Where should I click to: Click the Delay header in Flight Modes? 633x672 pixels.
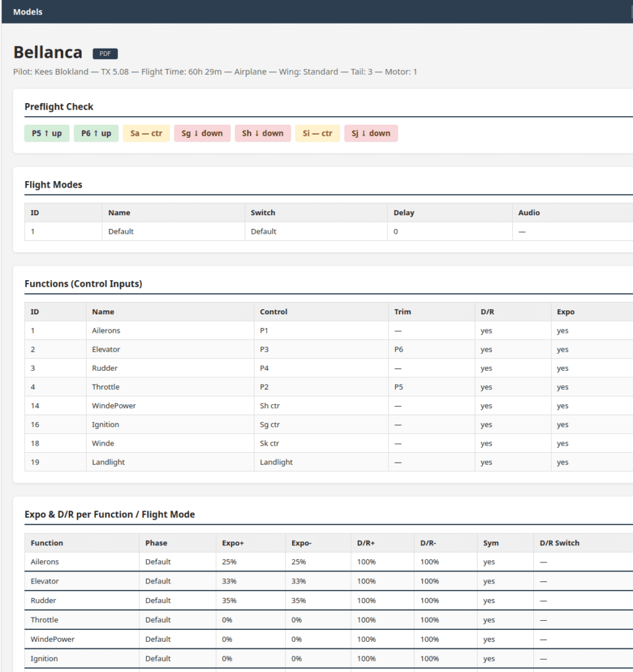point(403,213)
